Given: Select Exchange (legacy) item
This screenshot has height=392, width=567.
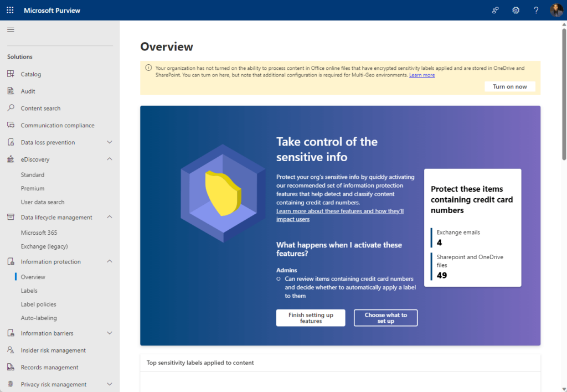Looking at the screenshot, I should pos(44,246).
